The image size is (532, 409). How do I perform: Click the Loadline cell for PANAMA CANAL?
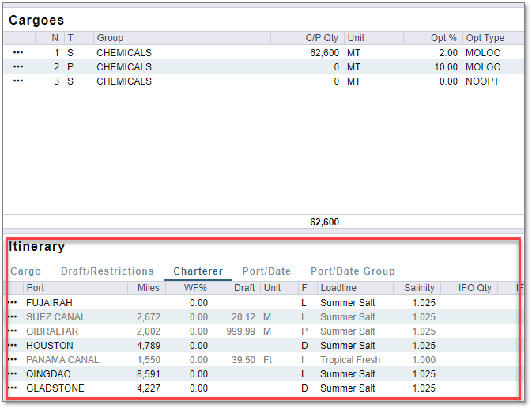tap(349, 360)
